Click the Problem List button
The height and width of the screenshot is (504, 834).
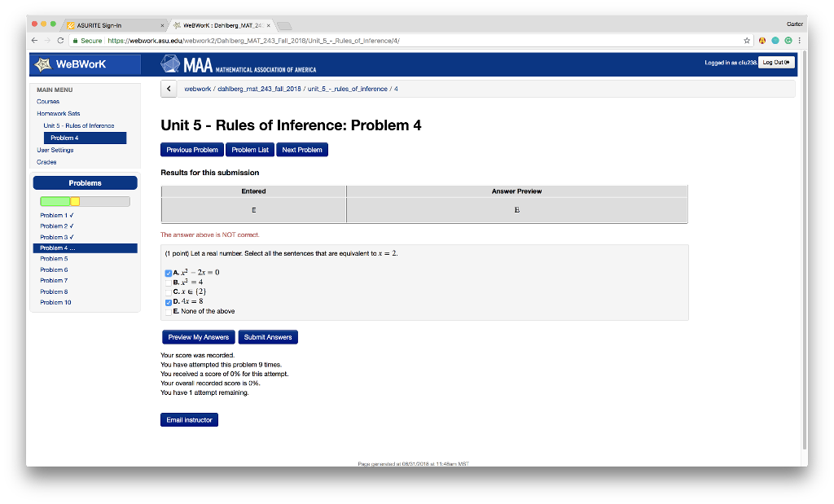coord(250,150)
